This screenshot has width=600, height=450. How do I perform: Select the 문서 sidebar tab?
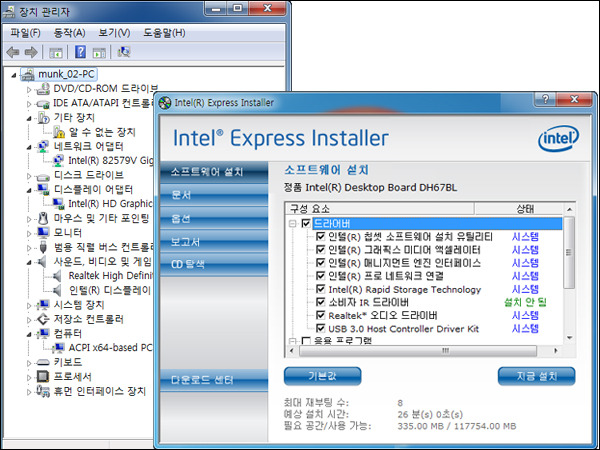[214, 195]
